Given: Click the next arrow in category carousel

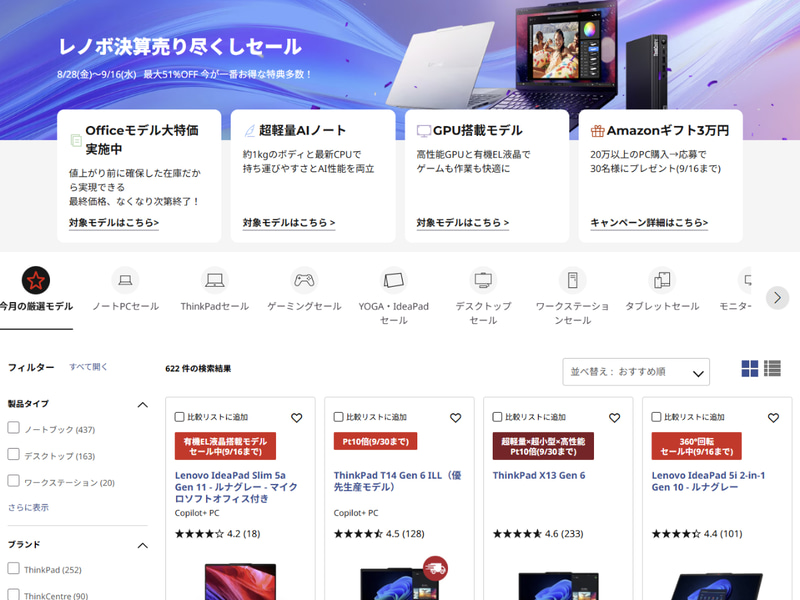Looking at the screenshot, I should (x=777, y=297).
